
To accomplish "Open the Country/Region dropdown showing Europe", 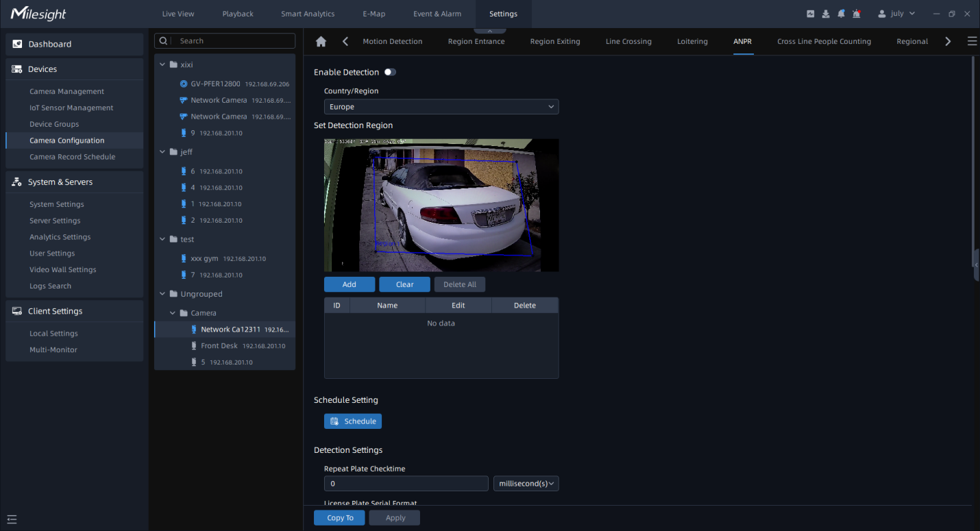I will [x=441, y=107].
